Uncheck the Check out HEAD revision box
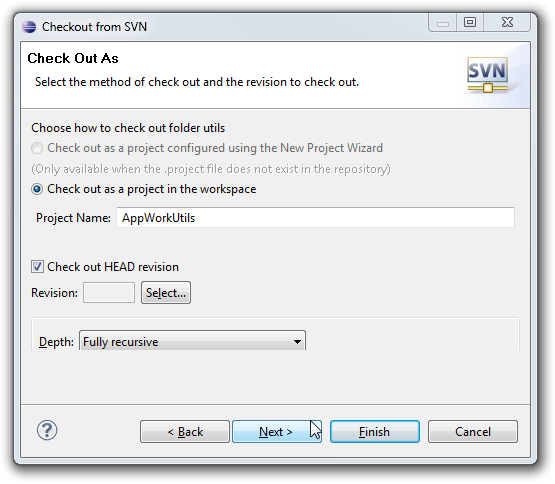The height and width of the screenshot is (484, 555). pyautogui.click(x=37, y=267)
